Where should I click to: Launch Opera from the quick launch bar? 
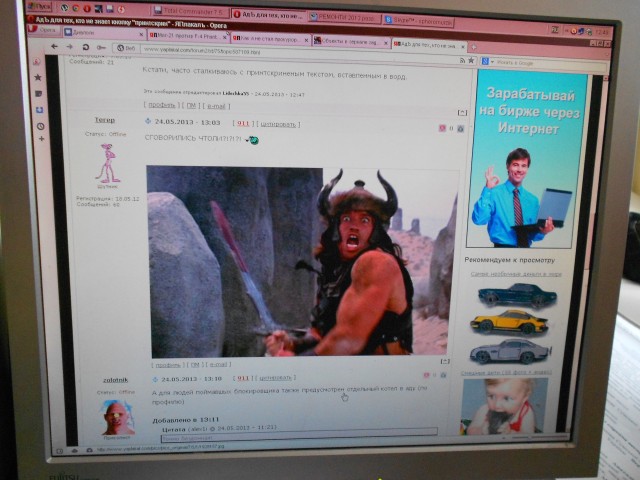click(87, 8)
